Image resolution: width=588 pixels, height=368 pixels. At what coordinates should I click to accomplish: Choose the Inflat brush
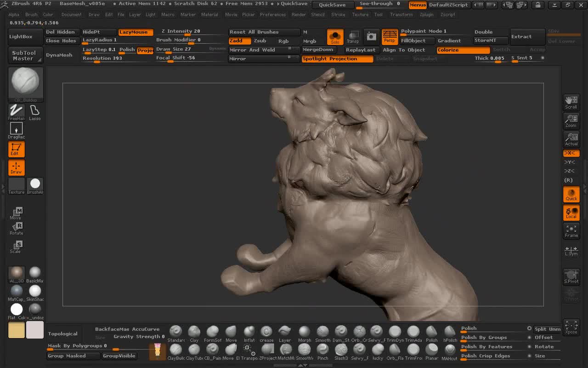(x=249, y=334)
